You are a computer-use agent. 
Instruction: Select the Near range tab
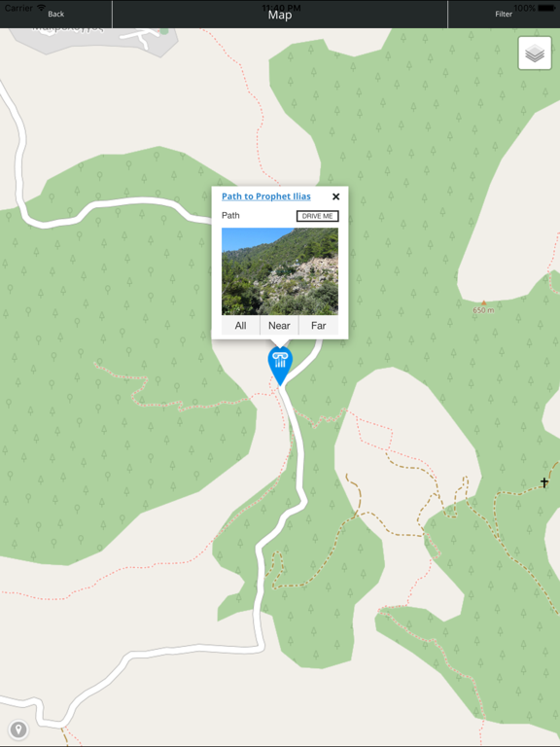coord(279,326)
